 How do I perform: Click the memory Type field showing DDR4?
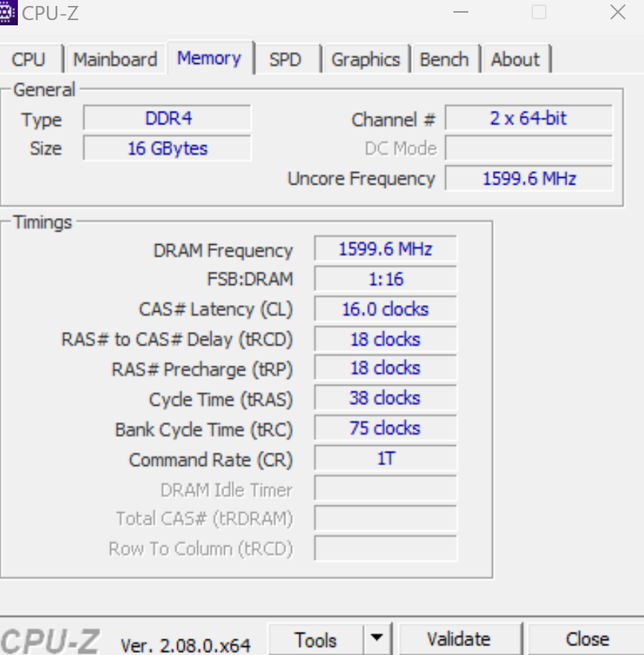click(168, 118)
